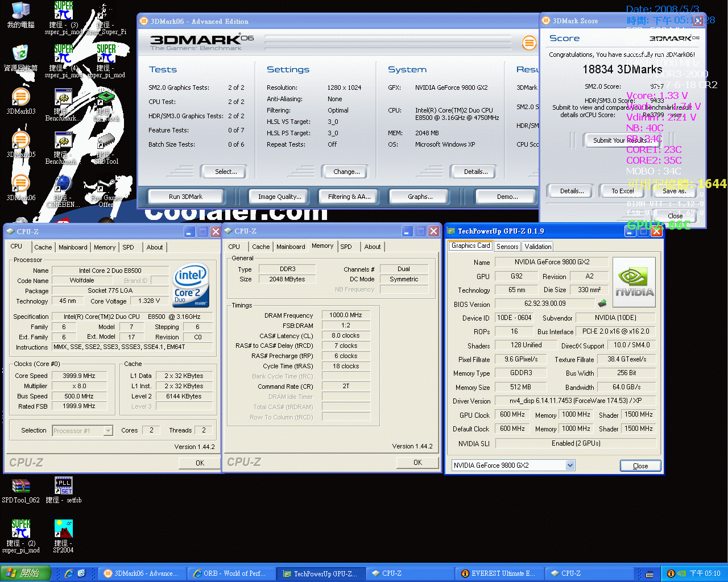Select the SPDTool_062 archive icon

[20, 486]
